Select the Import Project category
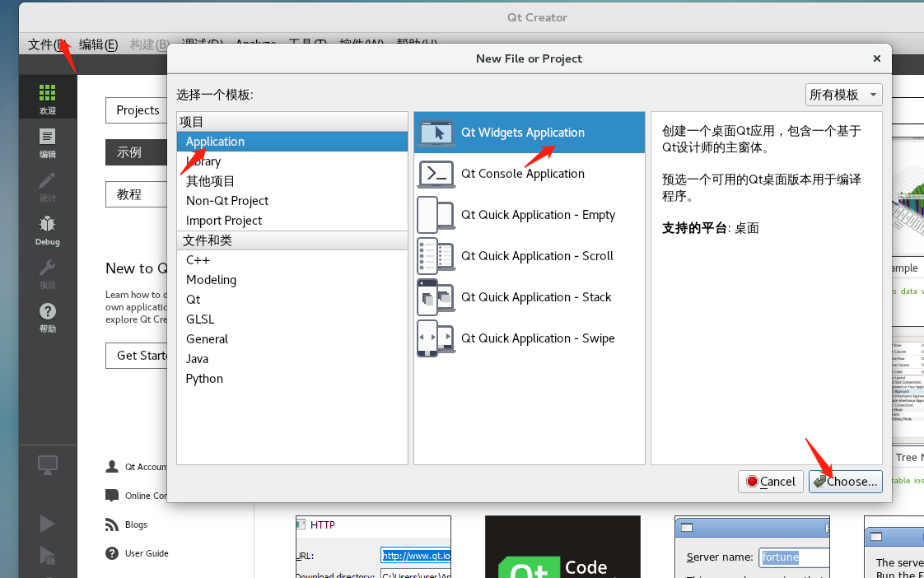Image resolution: width=924 pixels, height=578 pixels. [292, 221]
